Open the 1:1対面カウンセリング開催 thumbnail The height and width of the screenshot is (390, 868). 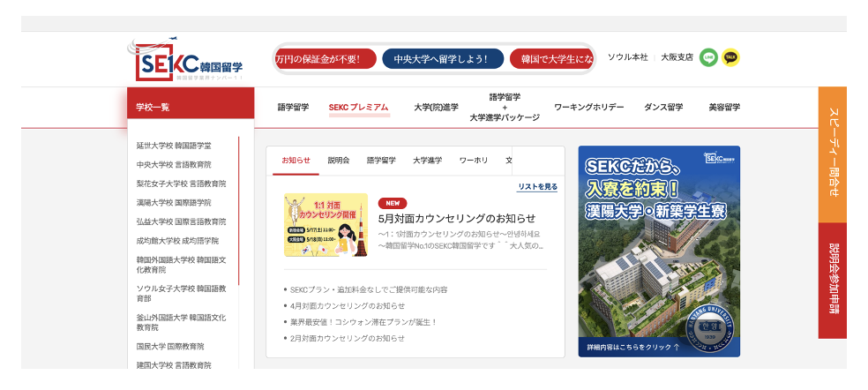pyautogui.click(x=326, y=225)
